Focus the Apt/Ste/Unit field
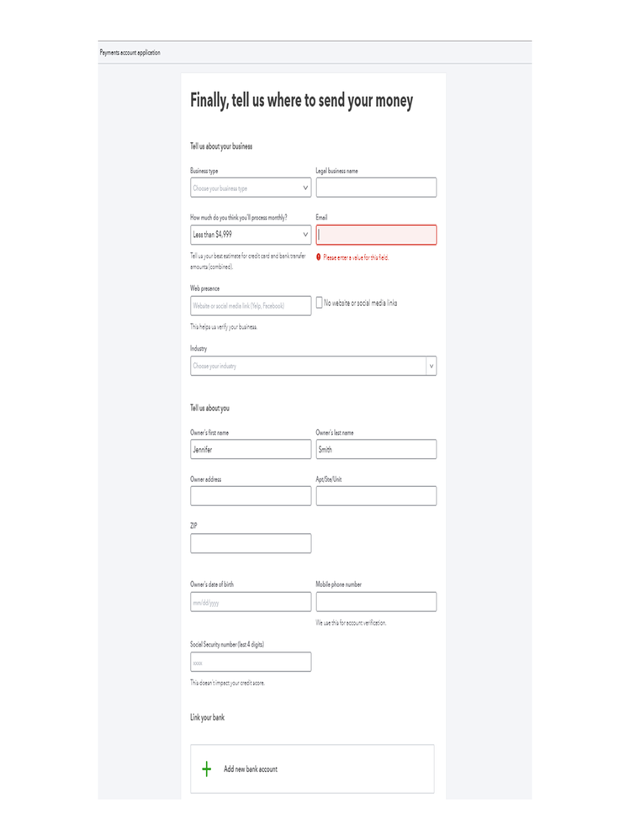 pyautogui.click(x=376, y=496)
